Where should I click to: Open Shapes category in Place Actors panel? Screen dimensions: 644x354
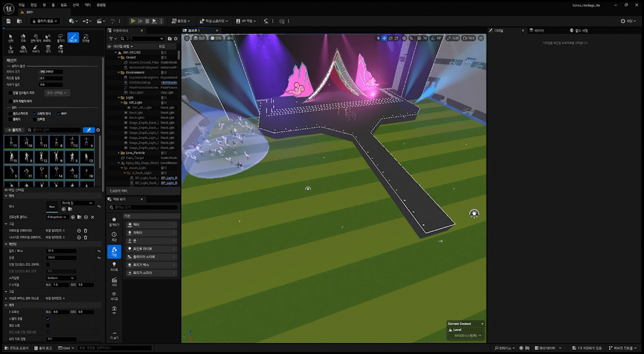coord(114,296)
